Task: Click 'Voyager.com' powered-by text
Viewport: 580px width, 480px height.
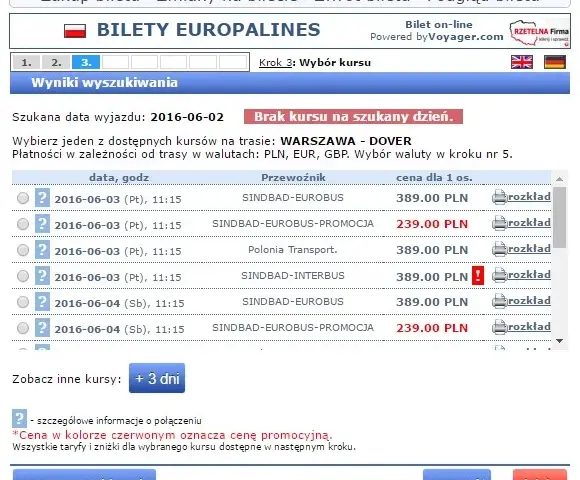Action: click(466, 37)
